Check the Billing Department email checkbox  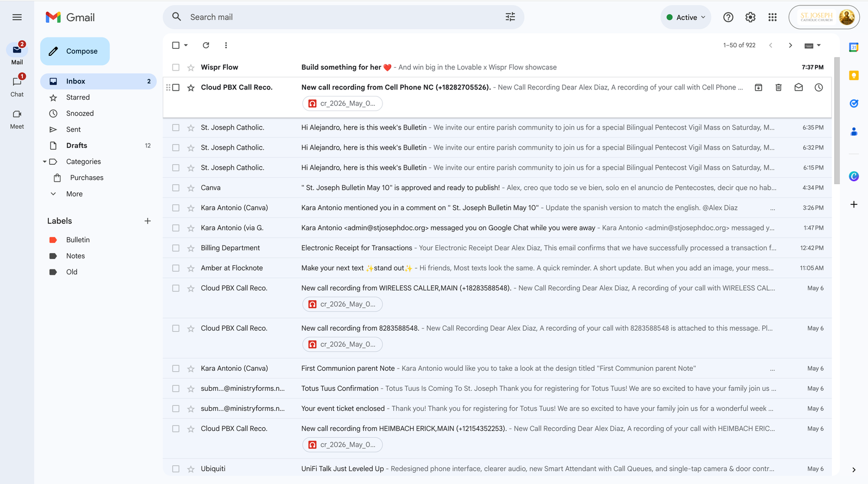[x=176, y=248]
